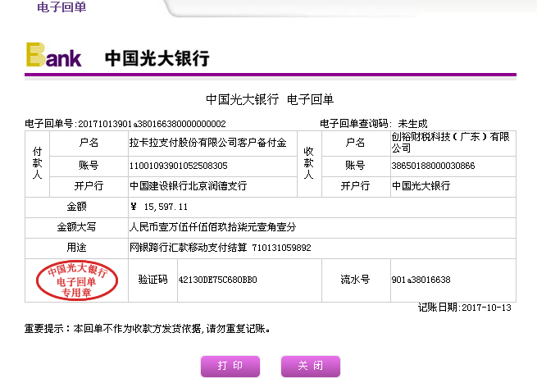Image resolution: width=537 pixels, height=392 pixels.
Task: Click the yellow Bank logo icon
Action: 54,56
